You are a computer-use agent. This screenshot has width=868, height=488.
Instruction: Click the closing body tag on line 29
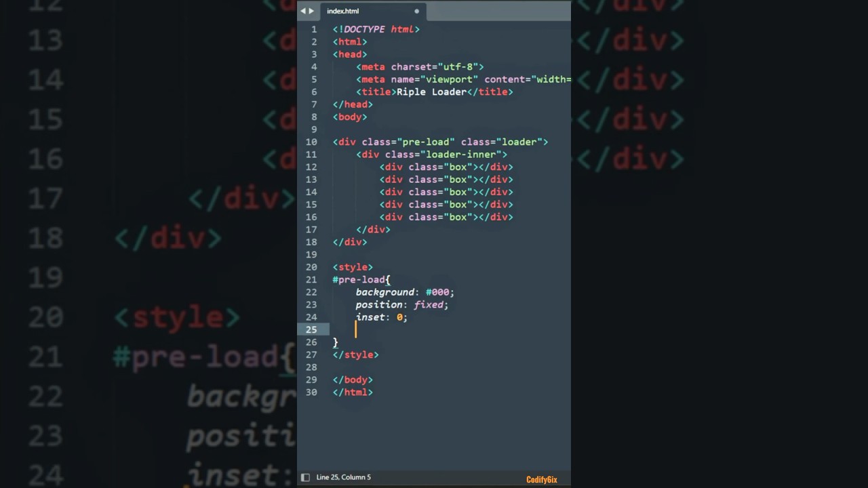(353, 380)
